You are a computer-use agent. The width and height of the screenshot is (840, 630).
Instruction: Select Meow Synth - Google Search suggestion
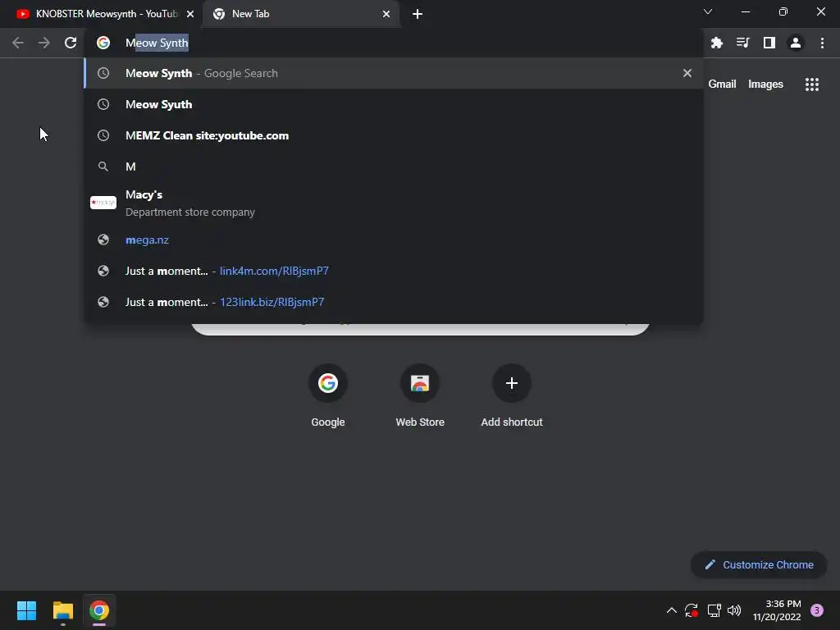(x=394, y=73)
